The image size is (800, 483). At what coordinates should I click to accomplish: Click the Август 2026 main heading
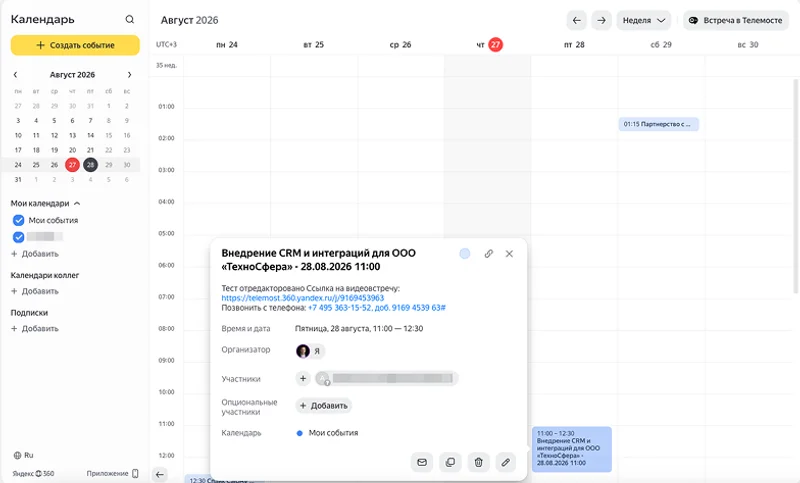pos(189,20)
